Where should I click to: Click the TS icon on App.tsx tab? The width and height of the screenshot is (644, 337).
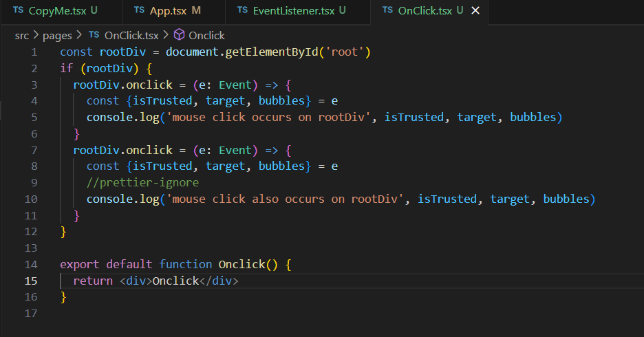click(139, 10)
